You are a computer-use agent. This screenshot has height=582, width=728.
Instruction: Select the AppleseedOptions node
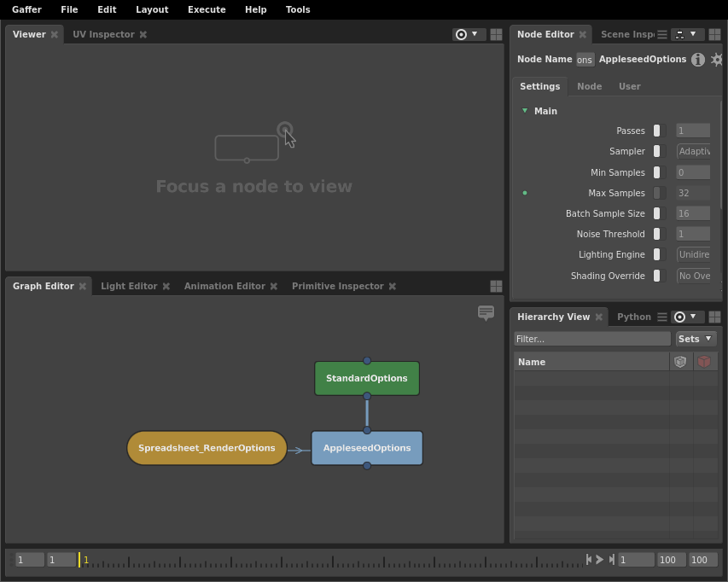tap(367, 448)
